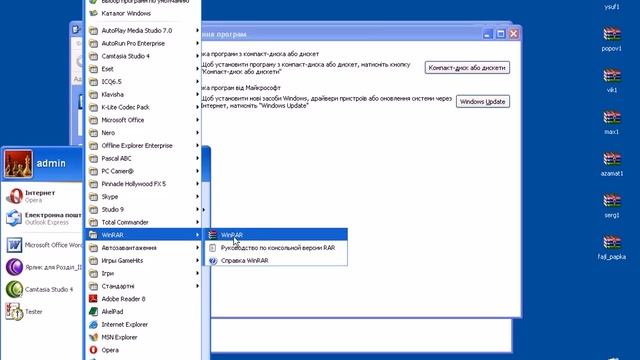Open the Стандартні accessories folder
This screenshot has width=640, height=360.
(x=144, y=286)
